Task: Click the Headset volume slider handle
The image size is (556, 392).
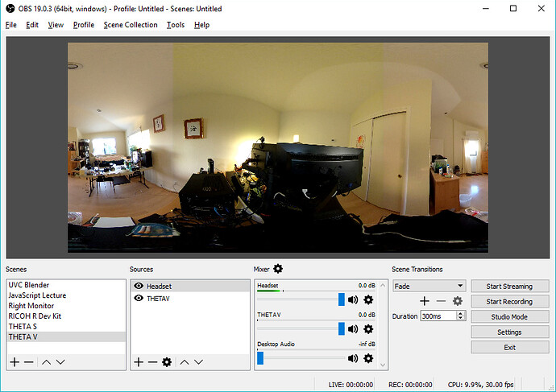Action: [341, 299]
